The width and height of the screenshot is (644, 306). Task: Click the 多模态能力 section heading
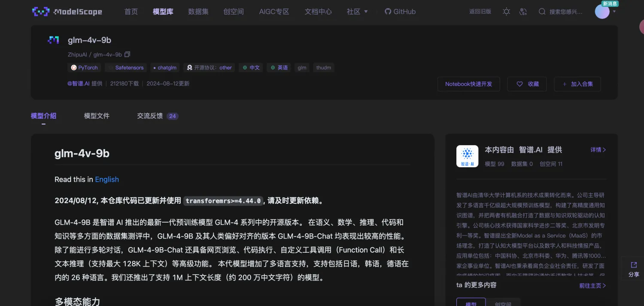pyautogui.click(x=77, y=301)
